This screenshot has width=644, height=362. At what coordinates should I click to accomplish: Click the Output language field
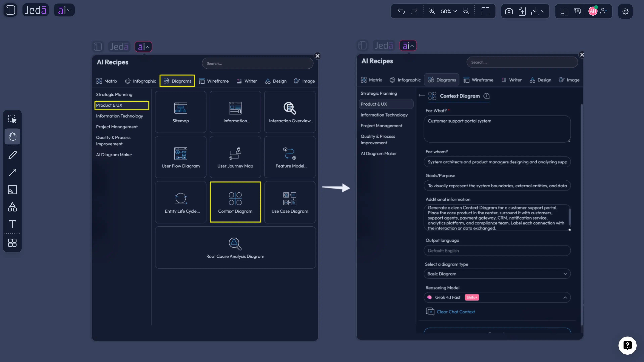coord(497,250)
